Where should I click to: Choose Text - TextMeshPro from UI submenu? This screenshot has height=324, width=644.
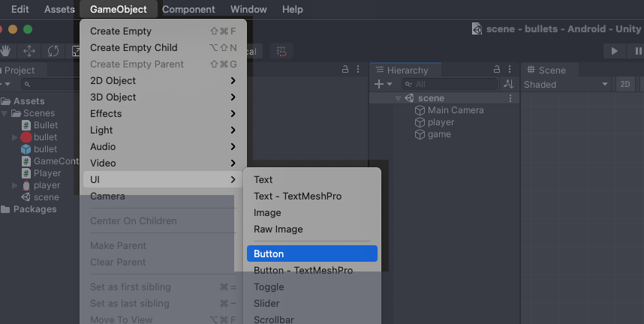tap(312, 196)
